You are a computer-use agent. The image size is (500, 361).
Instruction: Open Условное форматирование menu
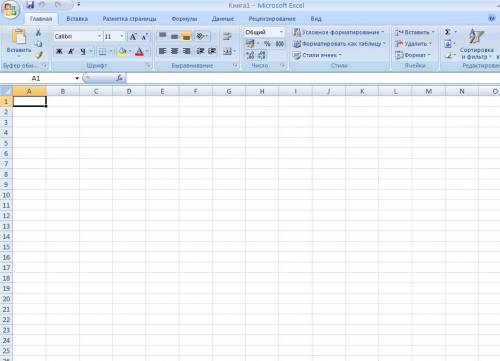(x=339, y=32)
